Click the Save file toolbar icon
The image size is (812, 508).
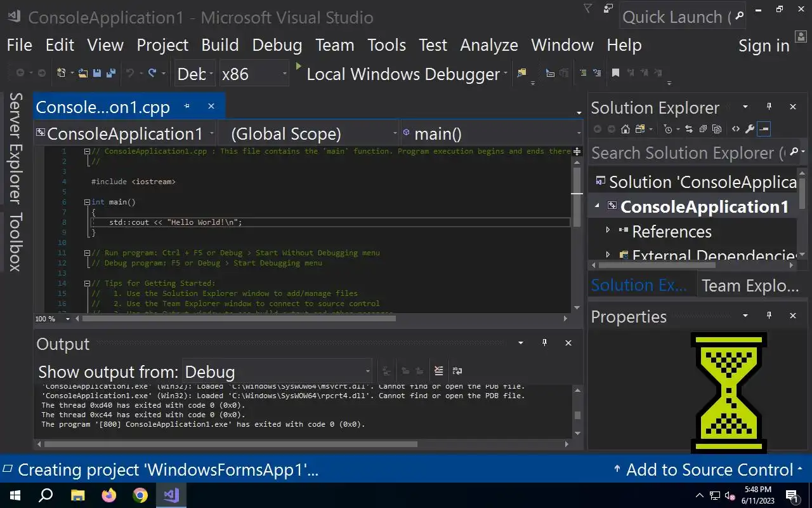tap(97, 74)
